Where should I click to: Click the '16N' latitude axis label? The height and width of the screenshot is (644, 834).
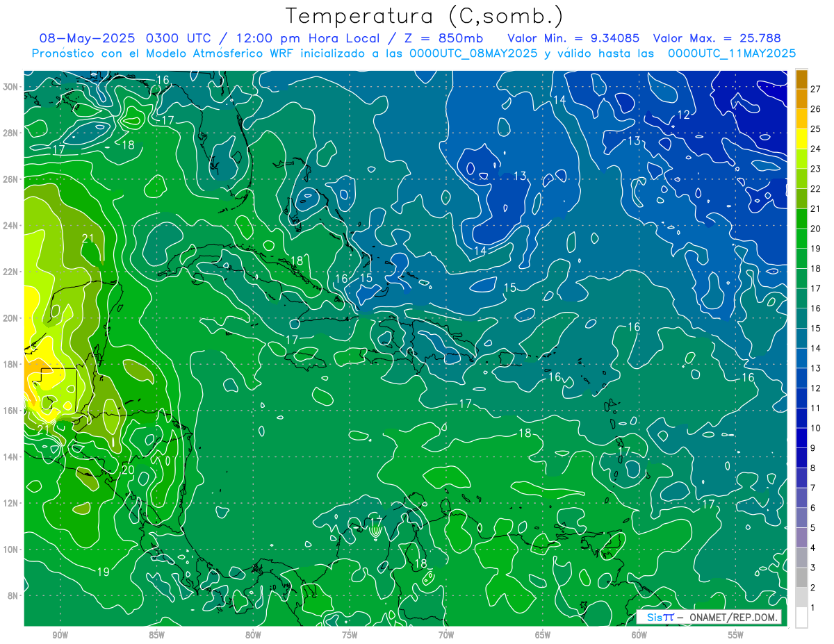coord(11,411)
